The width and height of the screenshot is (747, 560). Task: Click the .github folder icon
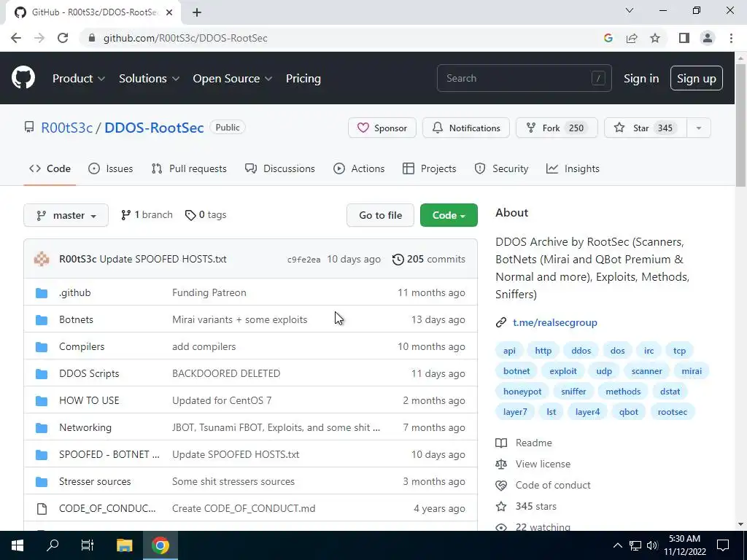42,293
